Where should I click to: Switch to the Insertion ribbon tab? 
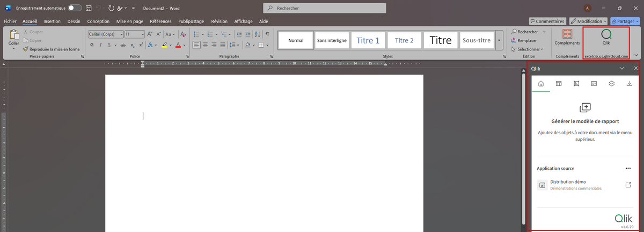[52, 21]
